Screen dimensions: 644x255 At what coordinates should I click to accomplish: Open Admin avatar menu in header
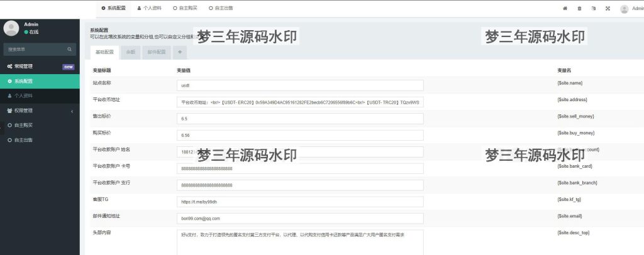point(631,9)
